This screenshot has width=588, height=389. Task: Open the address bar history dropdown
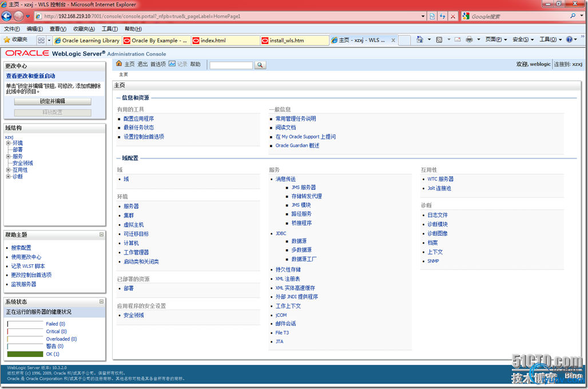(x=423, y=16)
